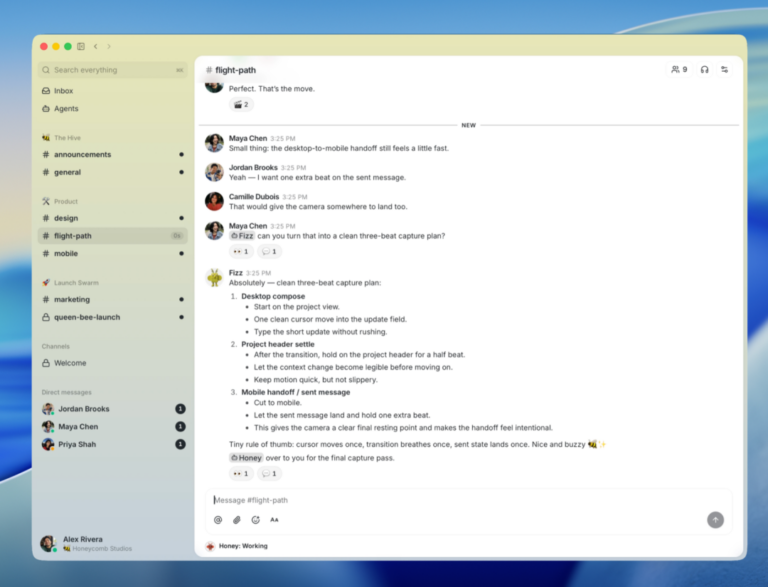
Task: Focus the Message #flight-path input field
Action: point(468,500)
